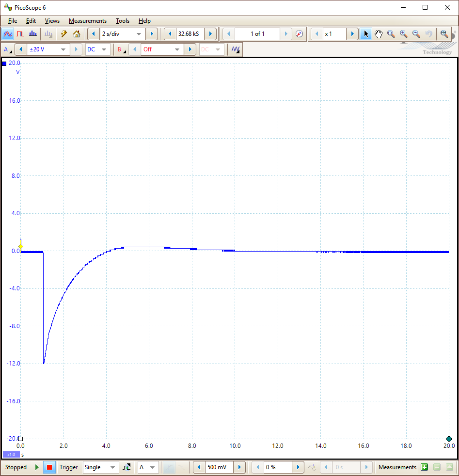Increase the x 1 zoom factor
The width and height of the screenshot is (459, 476).
[352, 34]
